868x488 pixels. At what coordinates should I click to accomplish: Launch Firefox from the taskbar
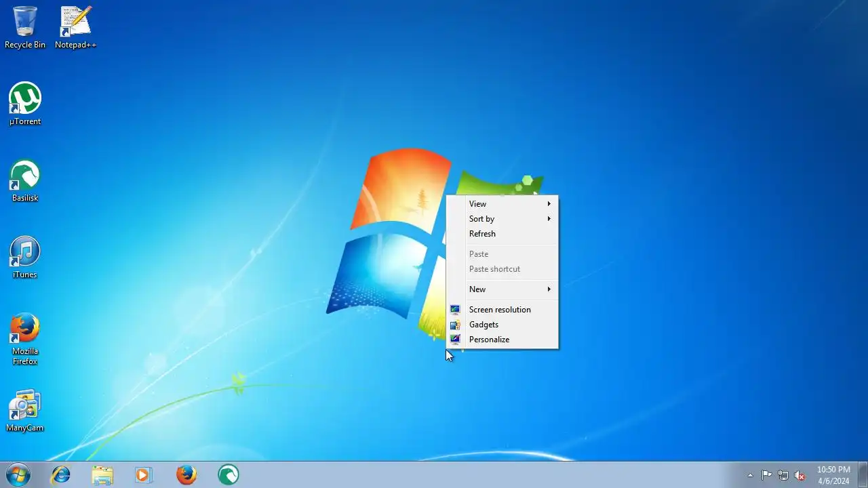[x=186, y=474]
